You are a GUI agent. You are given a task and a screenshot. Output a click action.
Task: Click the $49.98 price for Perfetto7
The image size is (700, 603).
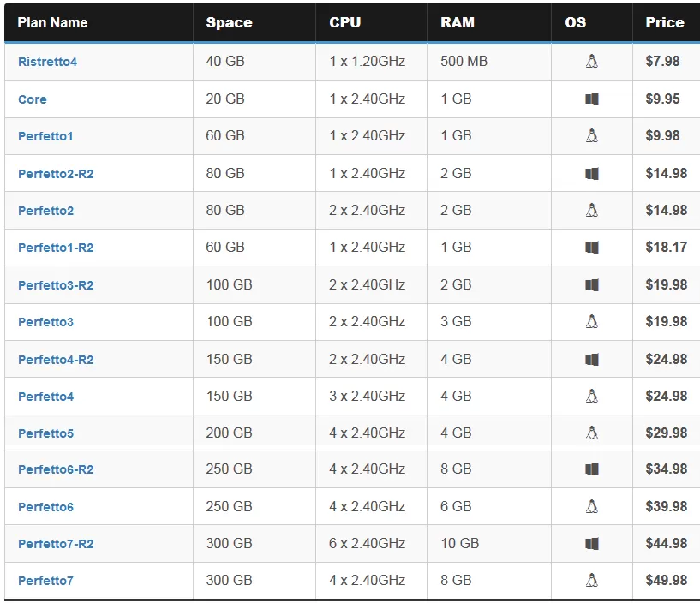[x=666, y=580]
